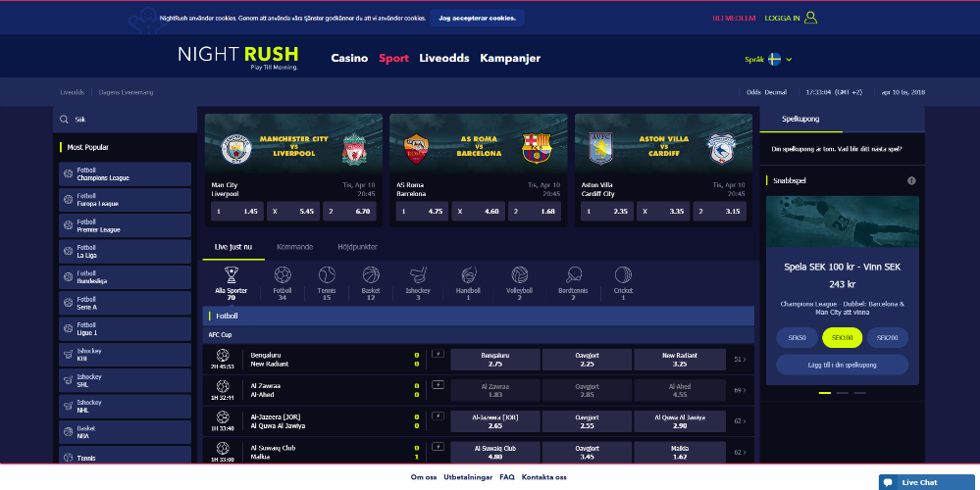Viewport: 980px width, 490px height.
Task: Expand 62 more markets for Al-Suwaiq match
Action: click(x=740, y=453)
